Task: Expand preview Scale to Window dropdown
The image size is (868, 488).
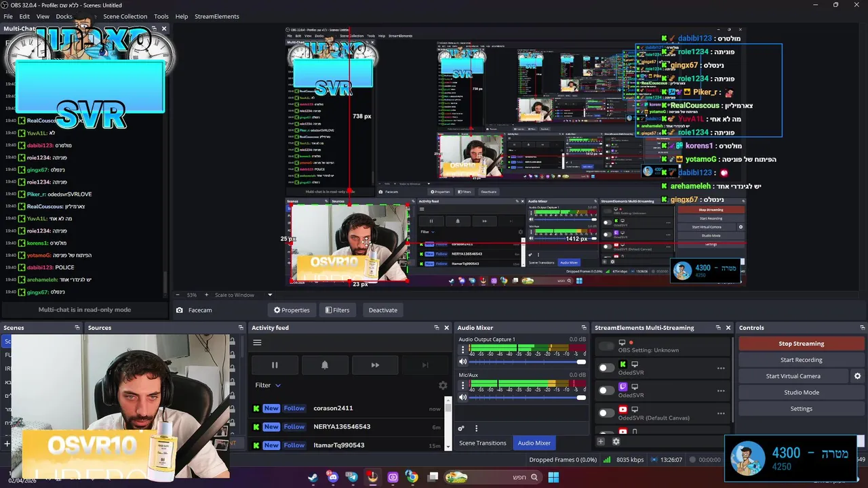Action: pyautogui.click(x=269, y=295)
